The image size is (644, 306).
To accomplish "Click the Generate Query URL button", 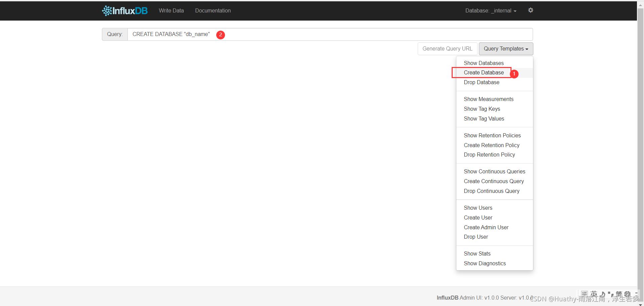I will pyautogui.click(x=447, y=48).
